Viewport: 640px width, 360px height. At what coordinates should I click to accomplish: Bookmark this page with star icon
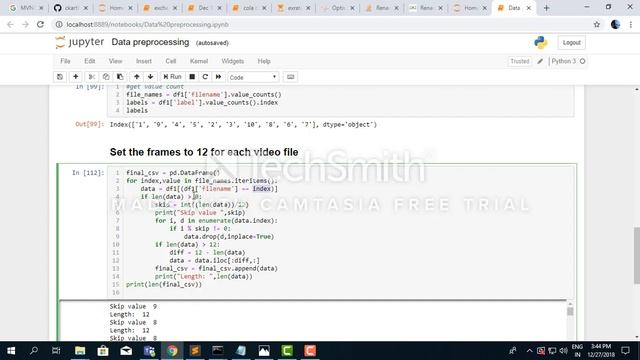[x=597, y=24]
